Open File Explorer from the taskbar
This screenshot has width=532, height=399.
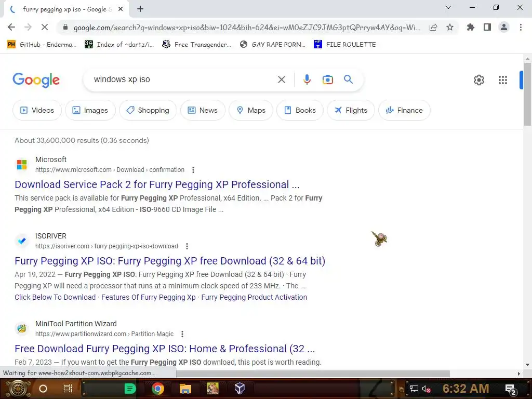(x=185, y=389)
